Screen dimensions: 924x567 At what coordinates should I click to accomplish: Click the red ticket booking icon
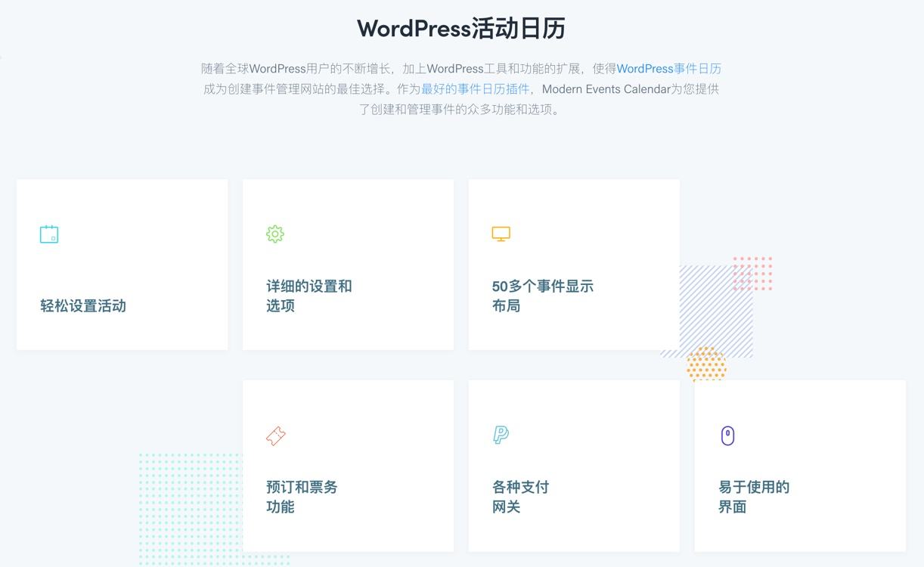tap(276, 436)
